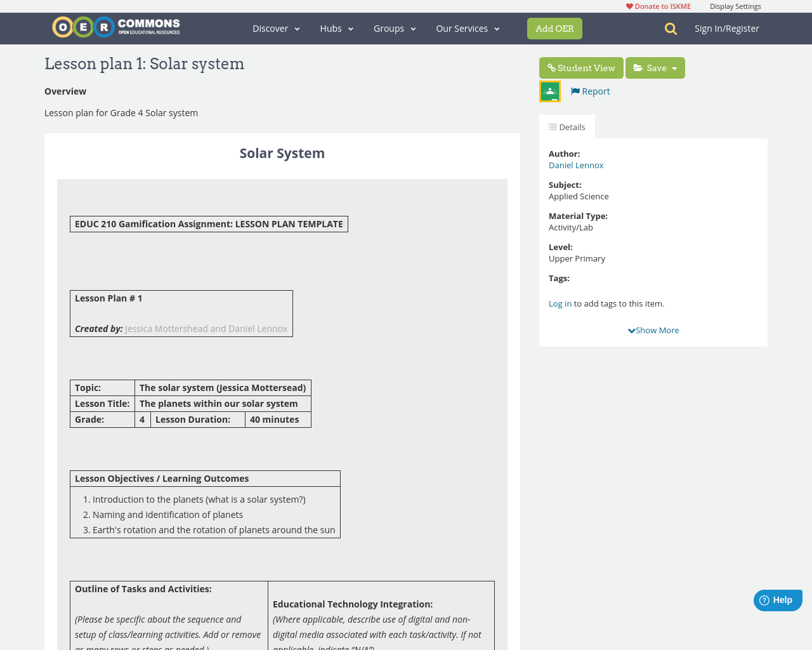Click Log in to add tags
Screen dimensions: 812x650
[560, 303]
